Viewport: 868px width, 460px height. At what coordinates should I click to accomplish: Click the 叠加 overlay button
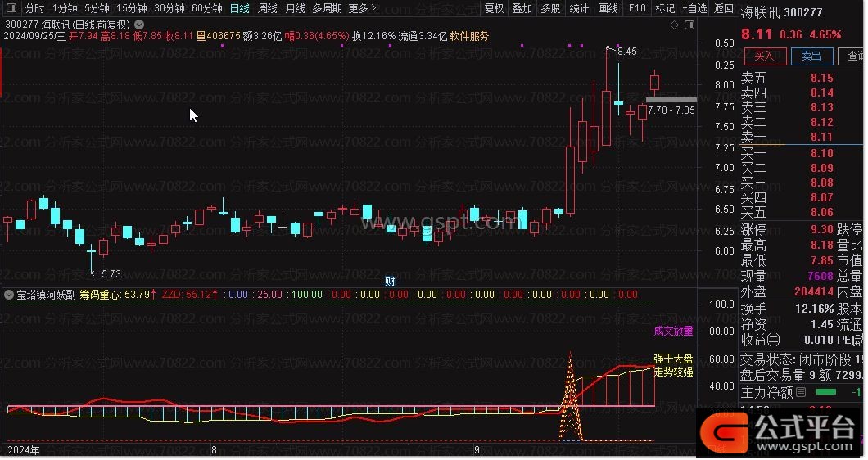[x=522, y=8]
